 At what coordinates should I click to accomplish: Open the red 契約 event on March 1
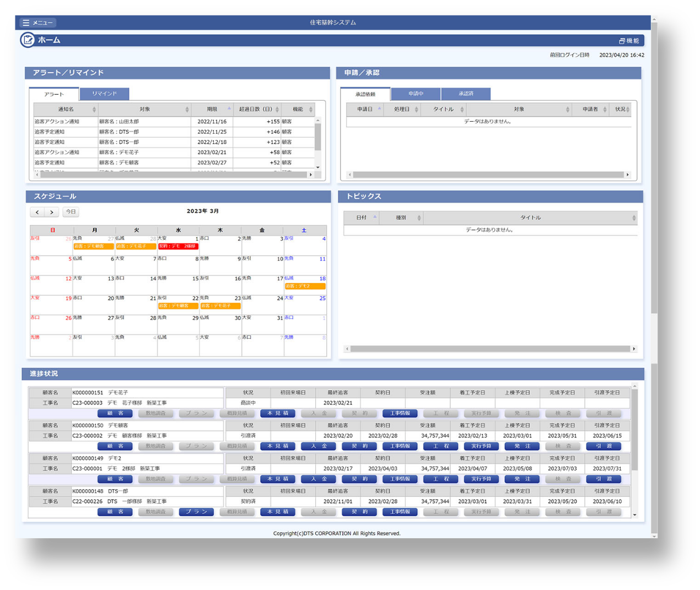point(177,246)
